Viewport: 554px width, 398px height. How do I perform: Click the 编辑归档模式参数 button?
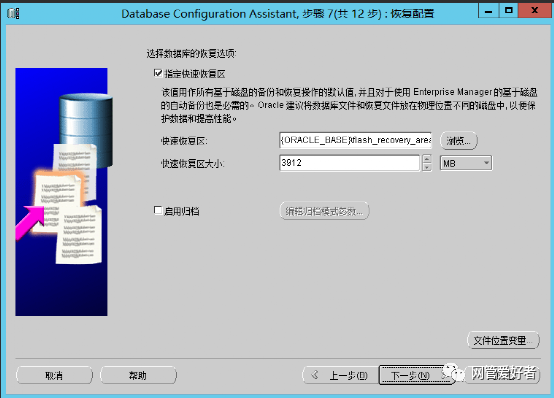[x=324, y=211]
